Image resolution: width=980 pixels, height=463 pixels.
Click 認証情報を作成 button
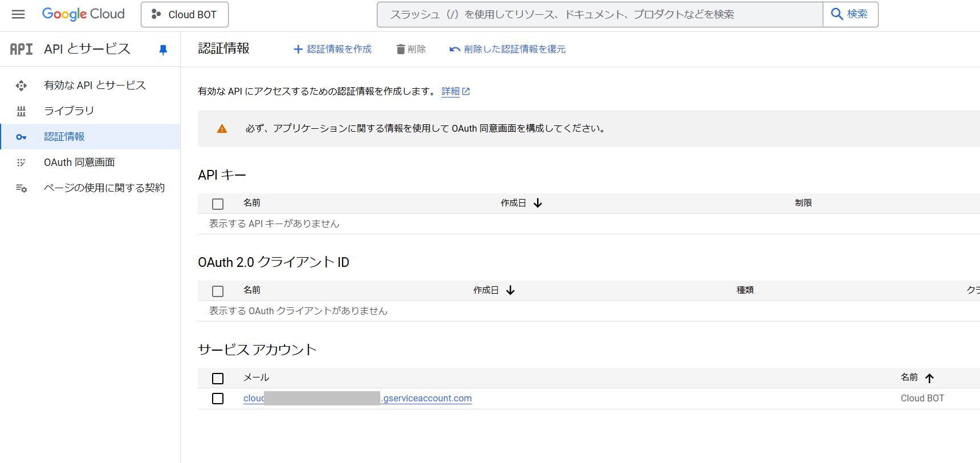point(332,49)
